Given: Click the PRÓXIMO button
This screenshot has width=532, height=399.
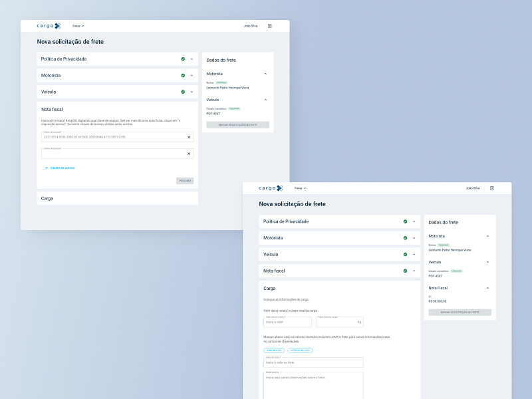Looking at the screenshot, I should pyautogui.click(x=186, y=181).
